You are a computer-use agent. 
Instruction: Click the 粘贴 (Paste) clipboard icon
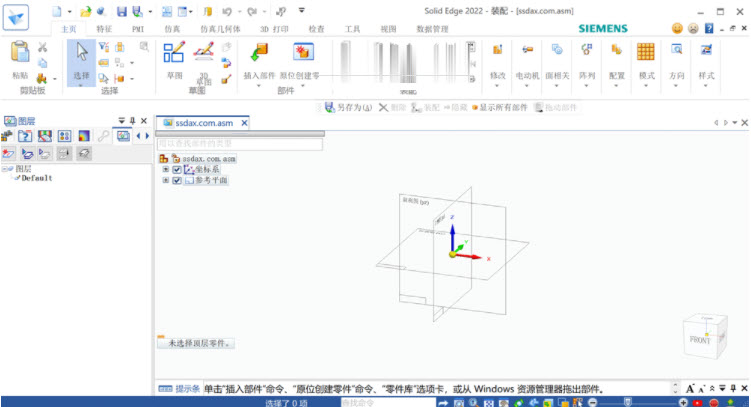tap(20, 52)
